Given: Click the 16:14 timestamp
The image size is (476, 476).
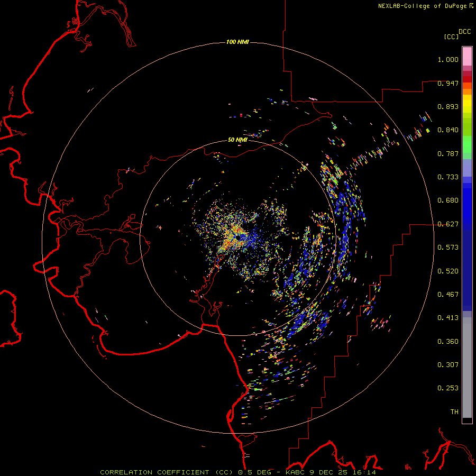Looking at the screenshot, I should [365, 472].
